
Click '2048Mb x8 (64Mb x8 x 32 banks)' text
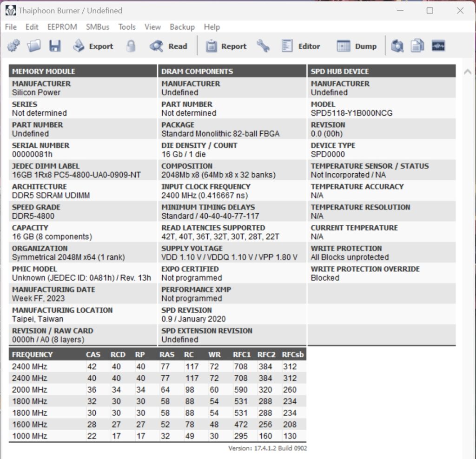click(218, 175)
